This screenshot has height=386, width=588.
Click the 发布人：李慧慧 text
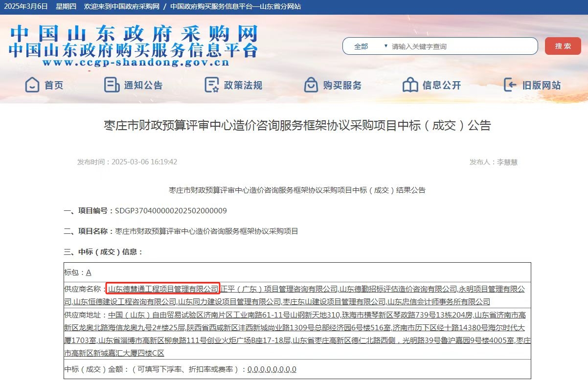(494, 162)
